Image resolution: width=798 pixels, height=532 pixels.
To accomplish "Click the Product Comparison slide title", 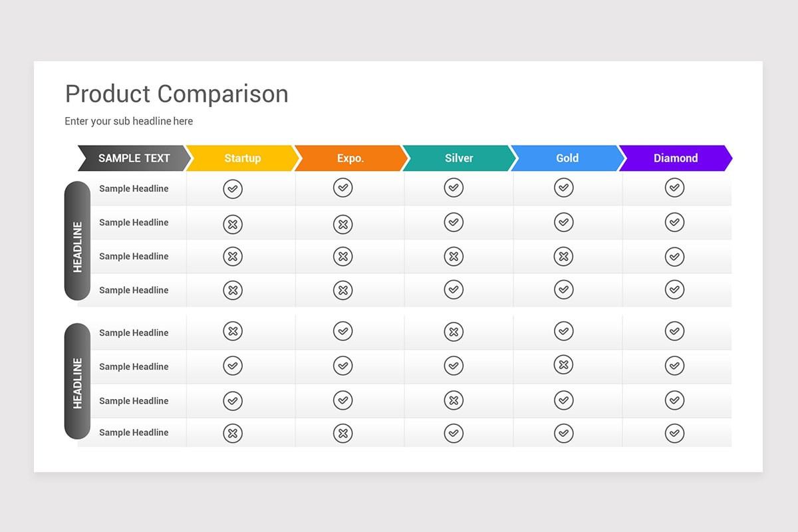I will 177,94.
